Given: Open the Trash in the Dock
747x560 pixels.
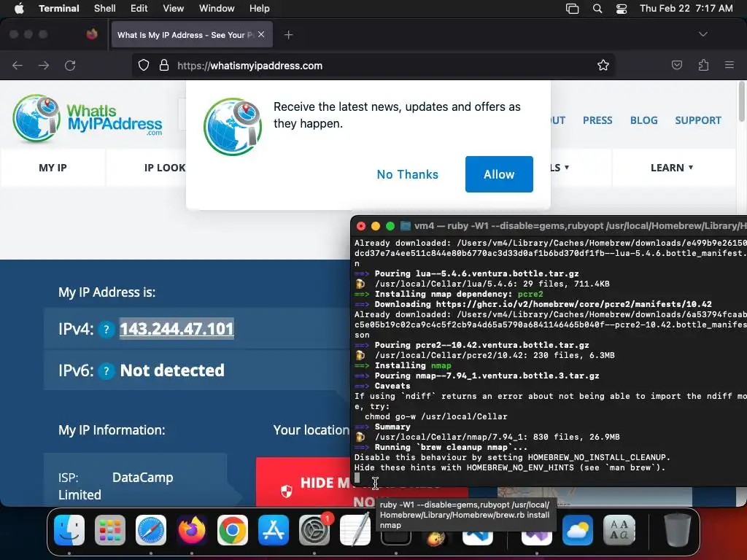Looking at the screenshot, I should point(677,529).
